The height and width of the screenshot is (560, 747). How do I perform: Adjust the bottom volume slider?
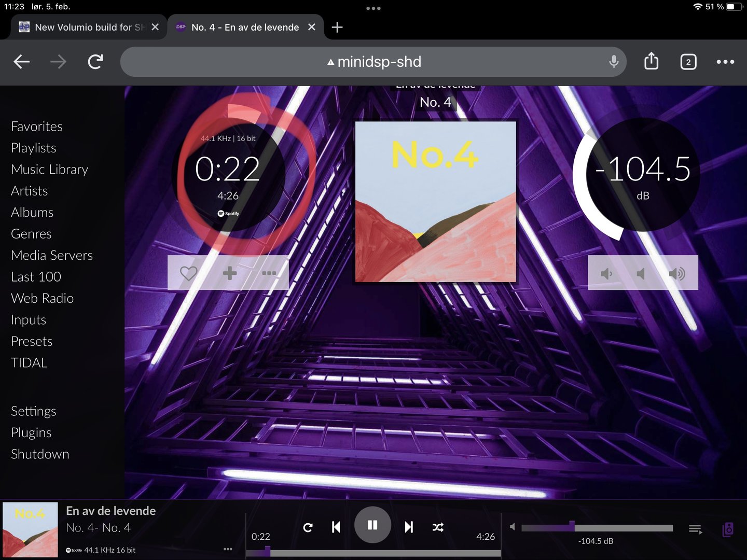coord(597,528)
